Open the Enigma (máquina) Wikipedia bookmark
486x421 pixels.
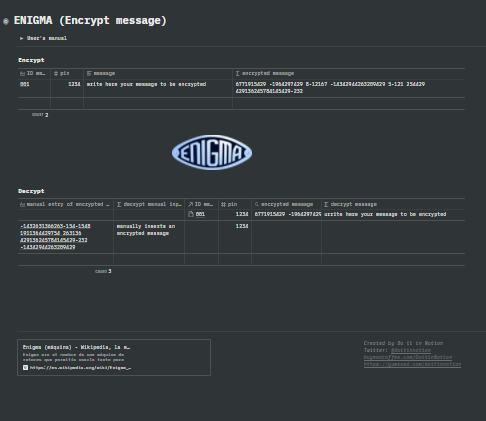coord(114,357)
